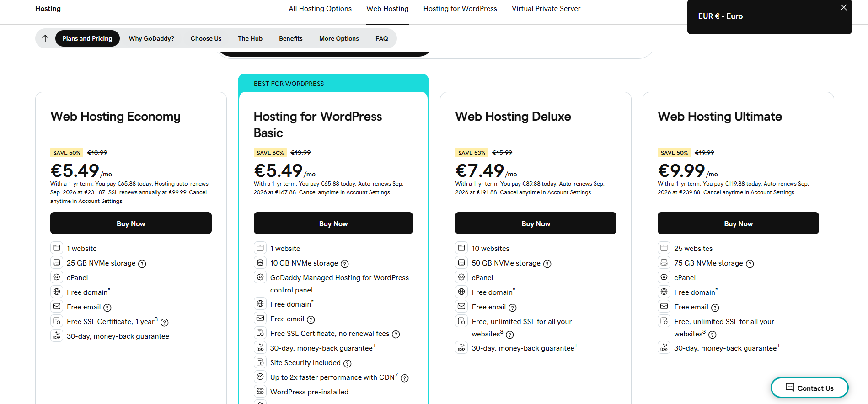Click help icon next to 25 GB NVMe storage
Viewport: 868px width, 404px height.
click(142, 264)
